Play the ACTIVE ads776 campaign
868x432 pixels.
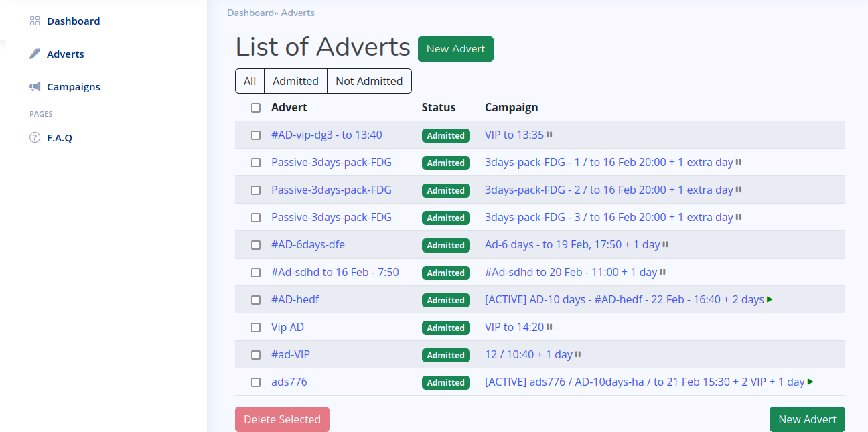click(x=810, y=382)
